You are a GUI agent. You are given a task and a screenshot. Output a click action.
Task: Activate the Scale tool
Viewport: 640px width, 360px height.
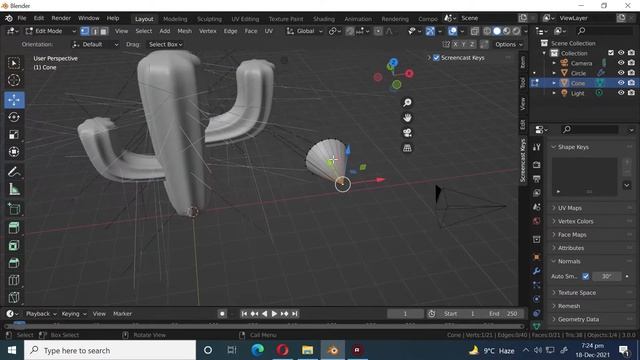click(14, 135)
